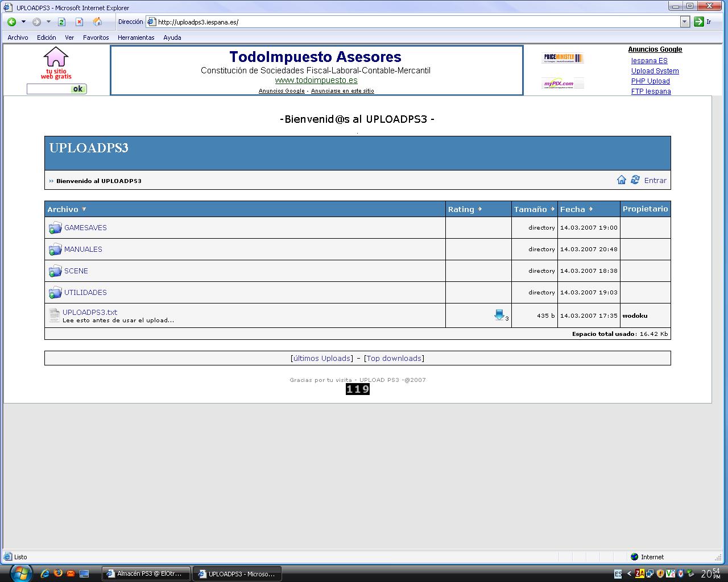Open the Archivo menu in the menu bar

coord(18,38)
